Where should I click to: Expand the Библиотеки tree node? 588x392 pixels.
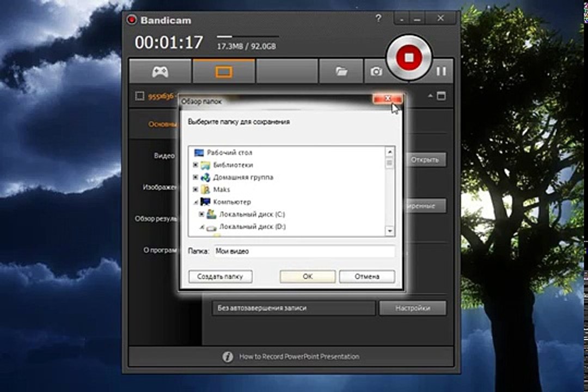(x=195, y=165)
